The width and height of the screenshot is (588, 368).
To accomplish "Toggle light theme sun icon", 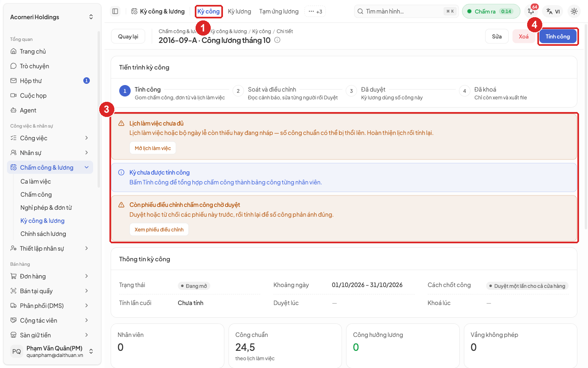I will click(x=574, y=11).
